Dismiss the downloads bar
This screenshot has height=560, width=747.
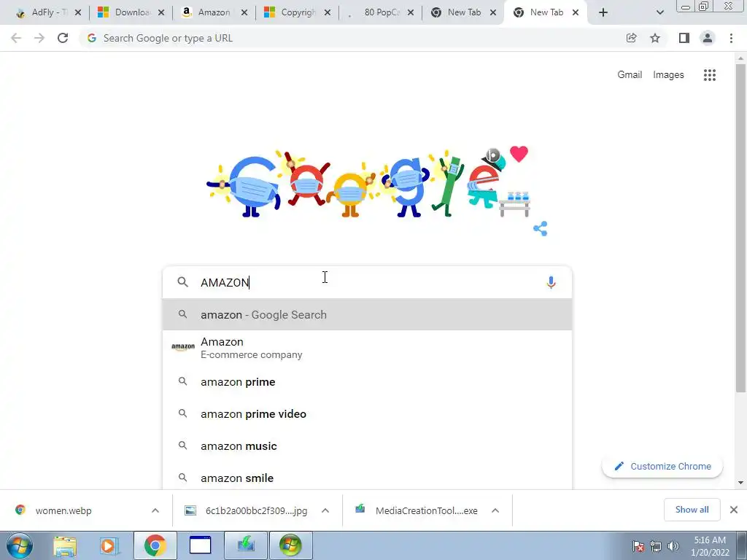point(734,510)
